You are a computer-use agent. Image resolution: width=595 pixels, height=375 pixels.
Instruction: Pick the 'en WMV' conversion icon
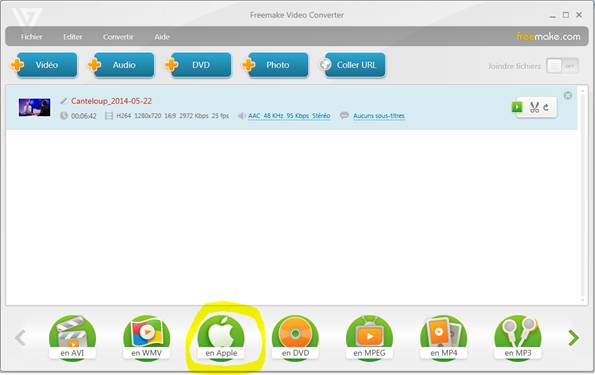pos(146,338)
